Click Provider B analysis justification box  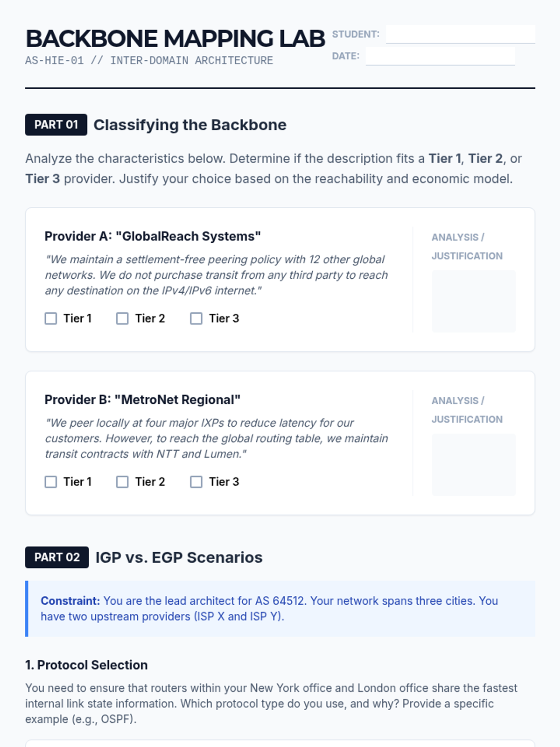click(x=474, y=465)
